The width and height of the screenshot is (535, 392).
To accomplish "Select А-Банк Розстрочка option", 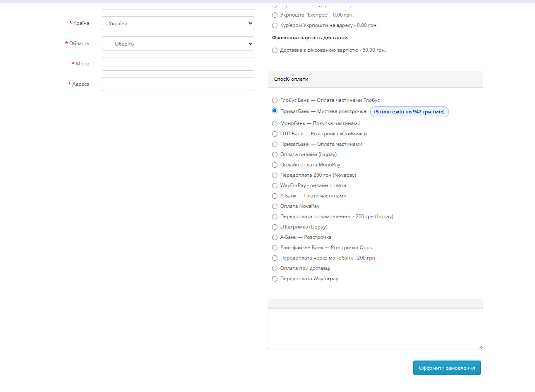I will tap(275, 237).
